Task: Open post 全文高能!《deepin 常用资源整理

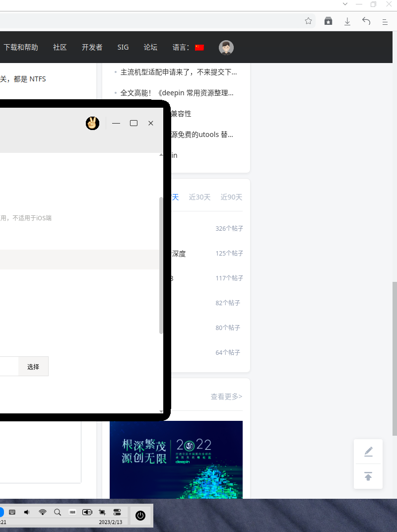Action: pyautogui.click(x=177, y=93)
